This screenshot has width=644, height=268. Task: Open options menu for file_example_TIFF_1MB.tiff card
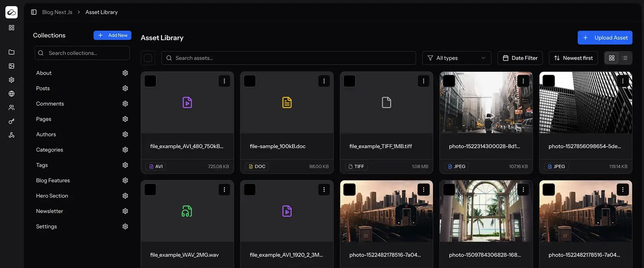click(x=424, y=81)
